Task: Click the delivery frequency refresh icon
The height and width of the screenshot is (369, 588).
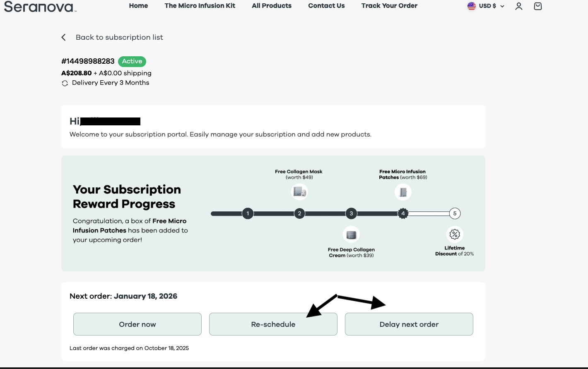Action: point(65,83)
